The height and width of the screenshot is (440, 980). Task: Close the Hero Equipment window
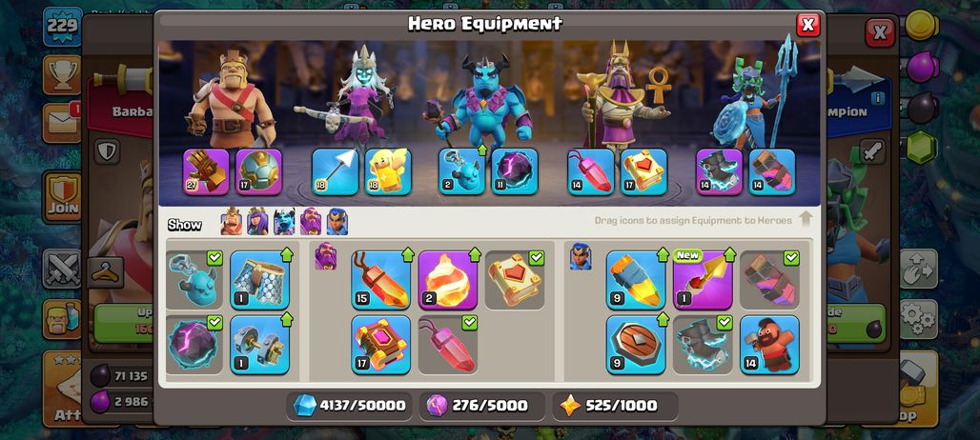(x=807, y=25)
